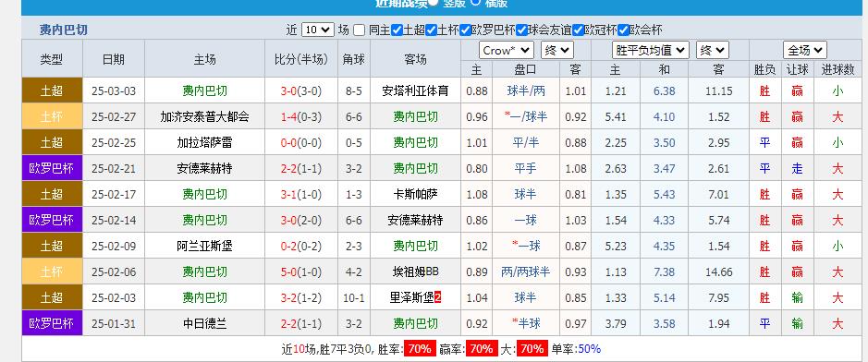Click the 2-2(1-1) score in the 25-02-21 row
The height and width of the screenshot is (362, 868).
tap(301, 169)
